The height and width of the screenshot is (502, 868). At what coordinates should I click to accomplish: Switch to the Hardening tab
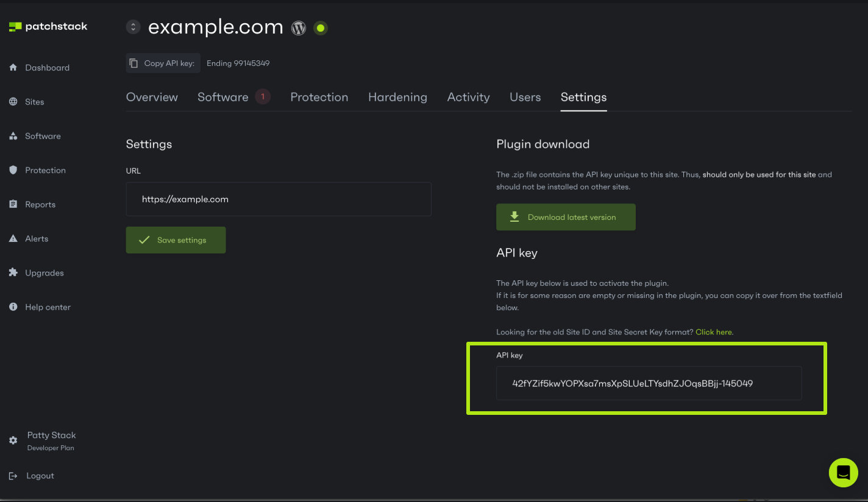coord(397,97)
